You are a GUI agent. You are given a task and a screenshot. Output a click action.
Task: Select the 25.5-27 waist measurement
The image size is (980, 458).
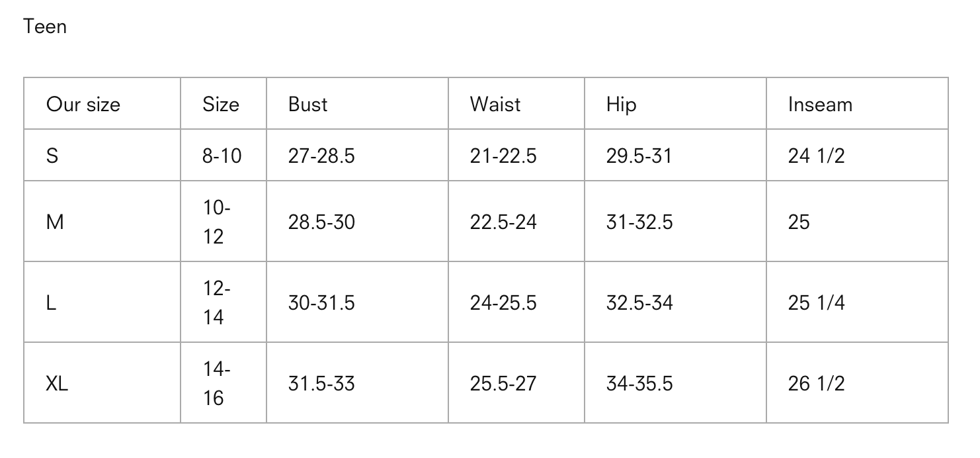click(x=503, y=383)
